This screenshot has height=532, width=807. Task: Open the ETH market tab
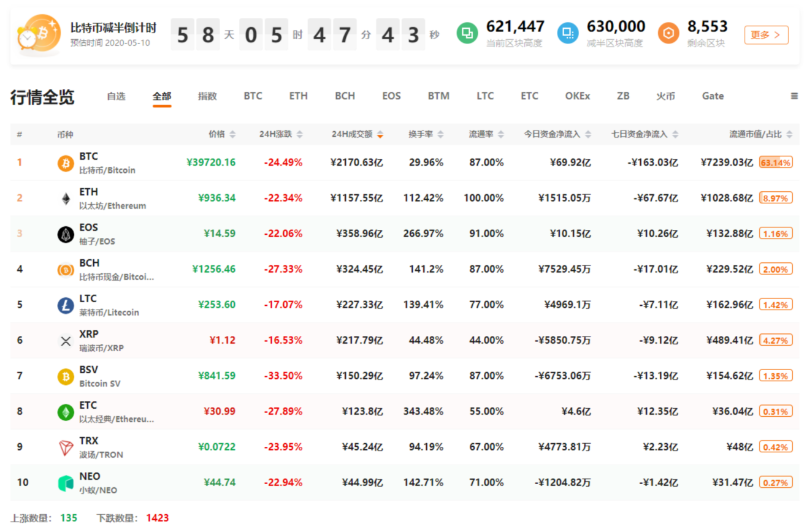click(x=299, y=96)
